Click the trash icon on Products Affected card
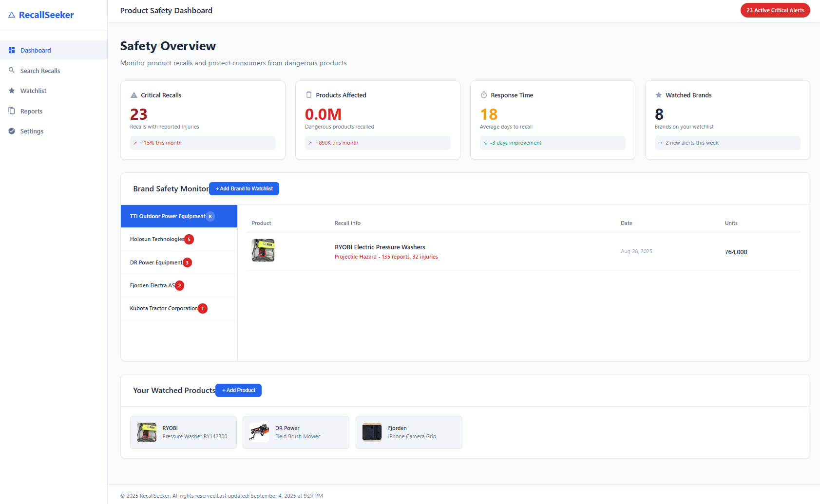This screenshot has height=504, width=820. click(x=308, y=94)
